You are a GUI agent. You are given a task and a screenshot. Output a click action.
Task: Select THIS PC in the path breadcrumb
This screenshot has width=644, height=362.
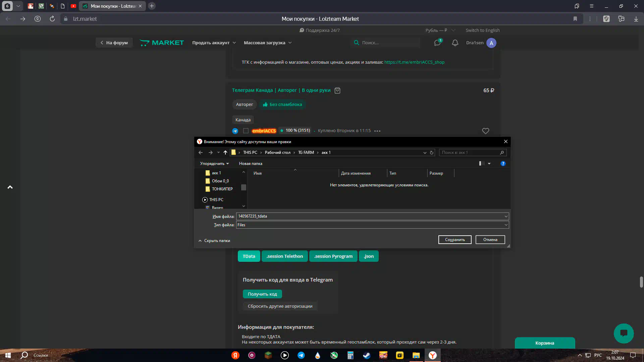(250, 153)
